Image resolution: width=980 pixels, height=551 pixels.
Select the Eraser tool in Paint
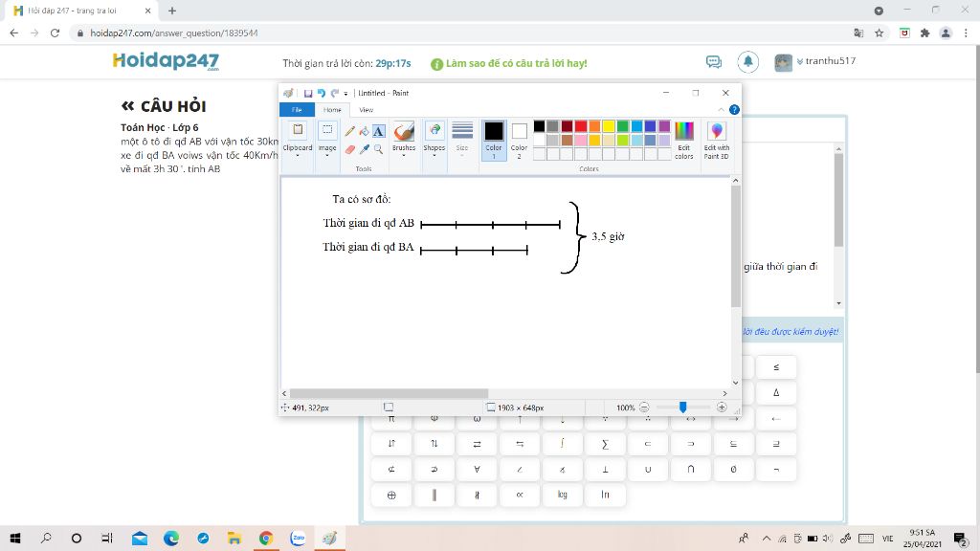pos(350,148)
